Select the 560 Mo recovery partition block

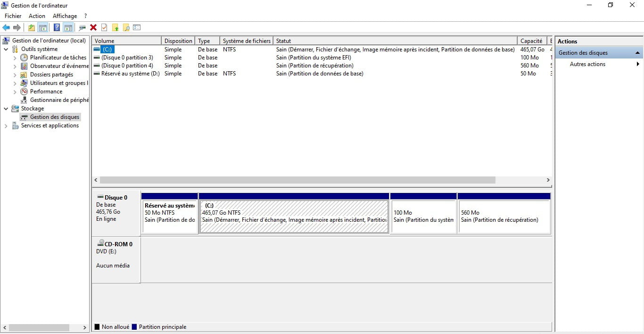504,216
